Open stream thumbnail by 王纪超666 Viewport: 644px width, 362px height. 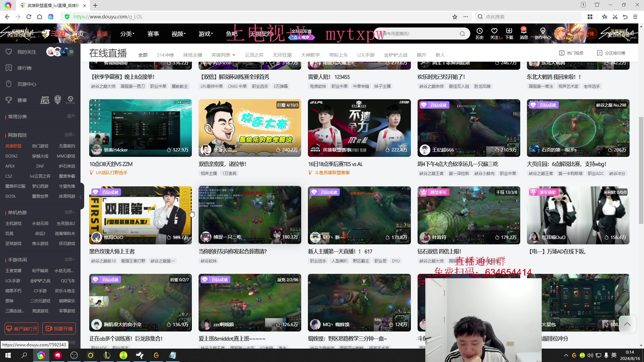pos(469,128)
